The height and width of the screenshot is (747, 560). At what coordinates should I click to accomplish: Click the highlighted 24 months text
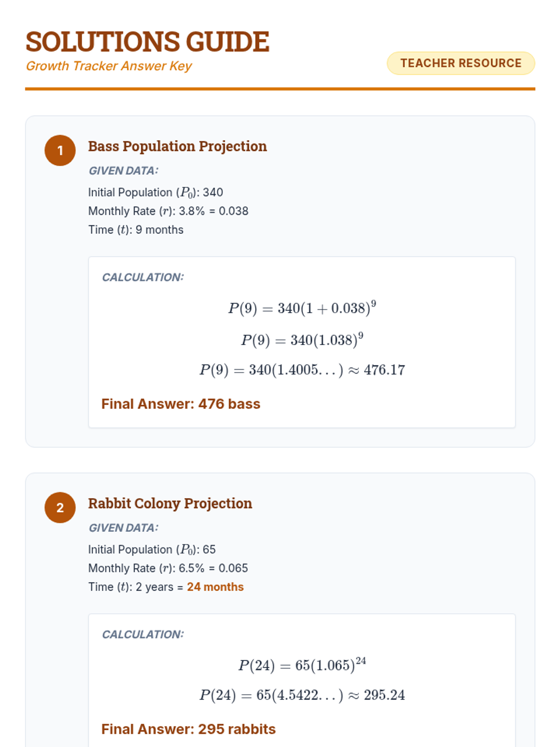click(x=215, y=587)
